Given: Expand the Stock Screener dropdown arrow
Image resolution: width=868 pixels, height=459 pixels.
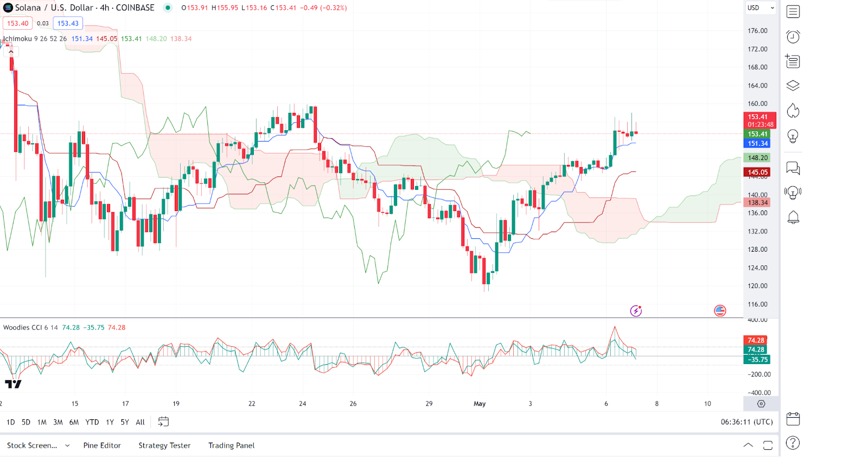Looking at the screenshot, I should pos(67,445).
